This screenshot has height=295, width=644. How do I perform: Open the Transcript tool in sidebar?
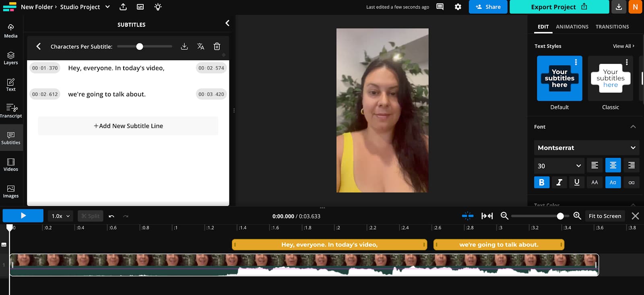point(11,111)
